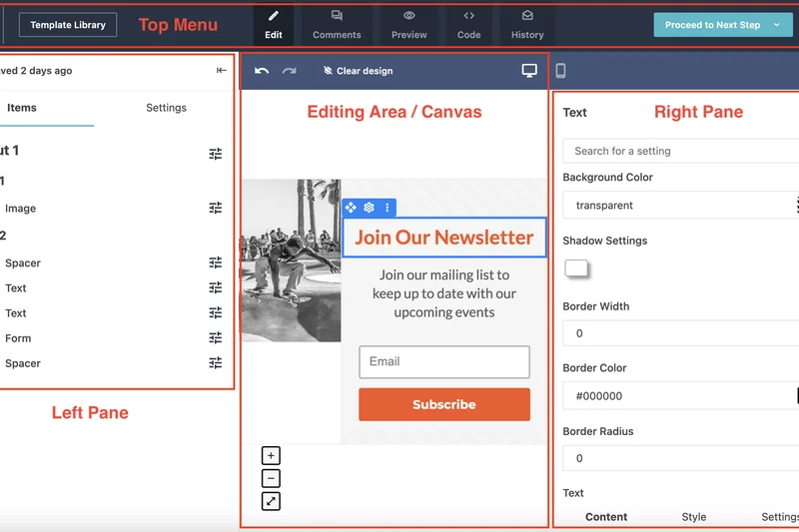This screenshot has width=799, height=532.
Task: Toggle the Shadow Settings switch
Action: (577, 267)
